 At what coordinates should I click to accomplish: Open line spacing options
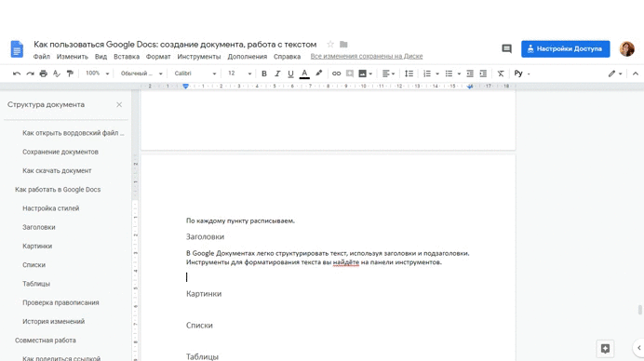409,74
